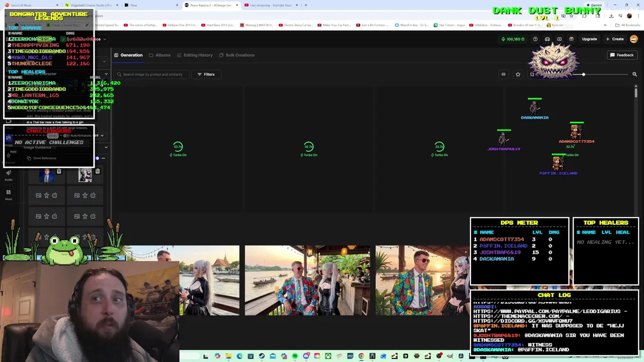Open the generated image of man in sunglasses
The width and height of the screenshot is (644, 362).
click(x=423, y=281)
